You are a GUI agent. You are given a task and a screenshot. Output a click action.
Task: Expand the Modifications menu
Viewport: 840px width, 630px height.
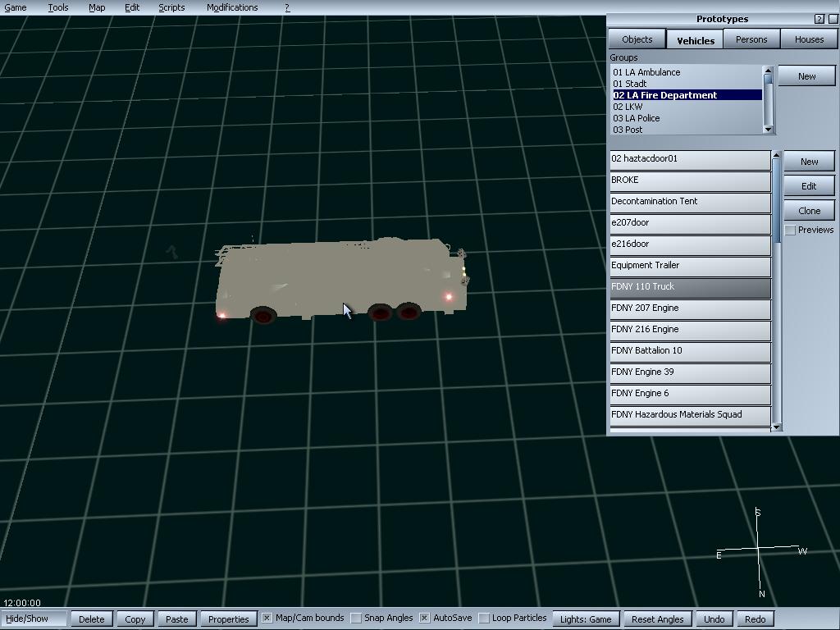(232, 7)
